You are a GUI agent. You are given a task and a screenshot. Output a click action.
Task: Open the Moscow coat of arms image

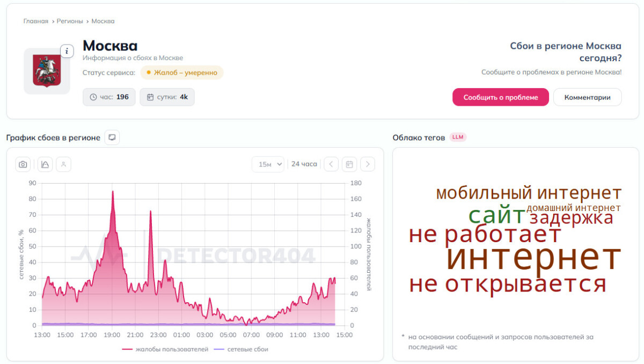pos(47,71)
